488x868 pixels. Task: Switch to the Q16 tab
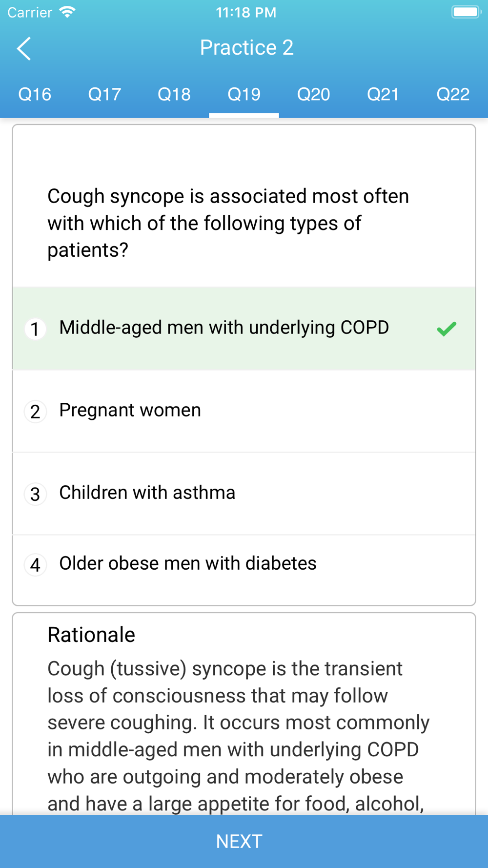[x=35, y=94]
